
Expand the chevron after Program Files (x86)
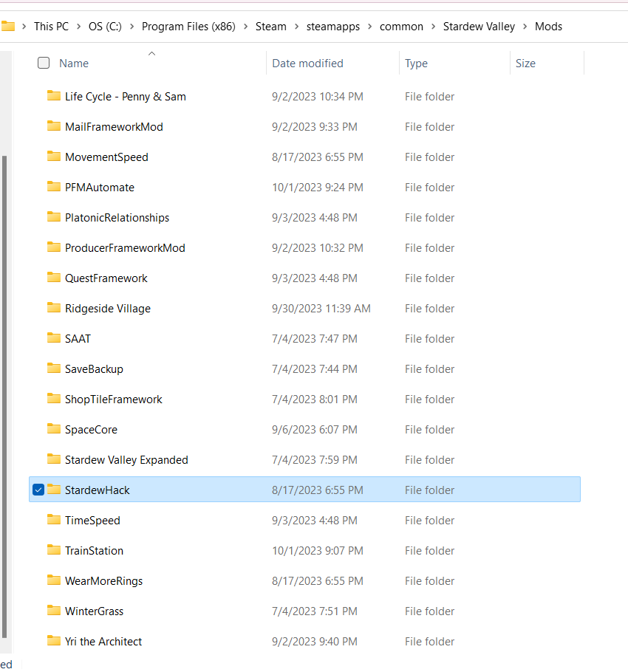pyautogui.click(x=245, y=27)
